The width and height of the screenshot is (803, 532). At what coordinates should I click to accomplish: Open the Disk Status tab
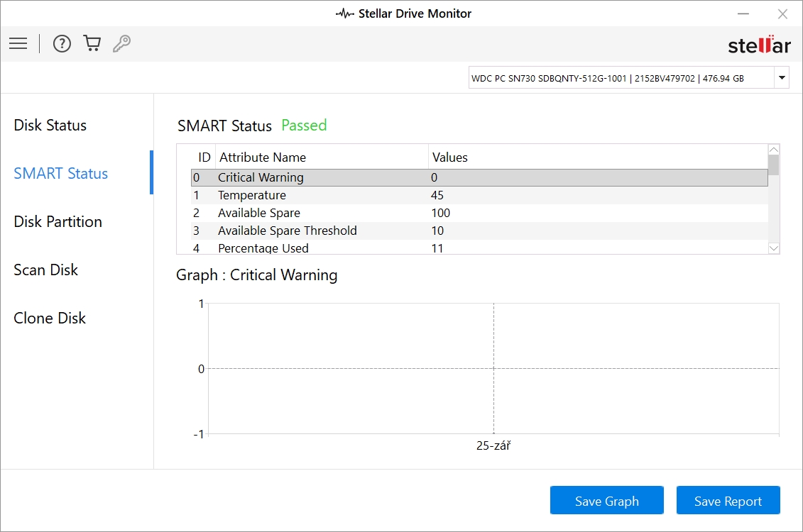pyautogui.click(x=50, y=126)
